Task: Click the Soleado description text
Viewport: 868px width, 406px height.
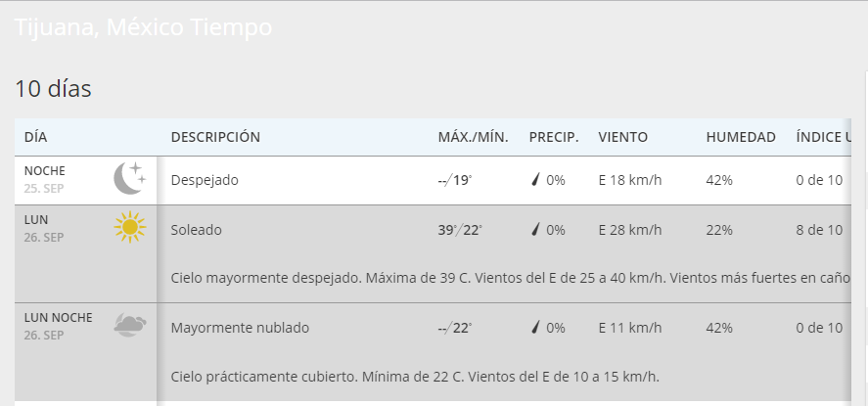Action: click(x=196, y=230)
